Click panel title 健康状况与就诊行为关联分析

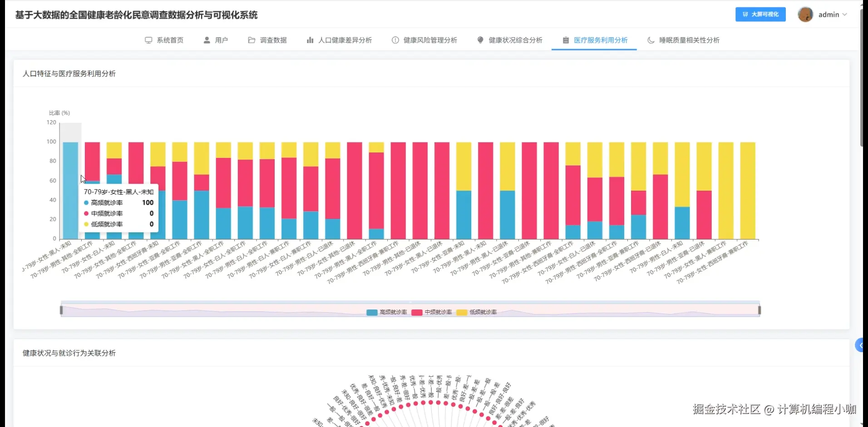(x=69, y=353)
